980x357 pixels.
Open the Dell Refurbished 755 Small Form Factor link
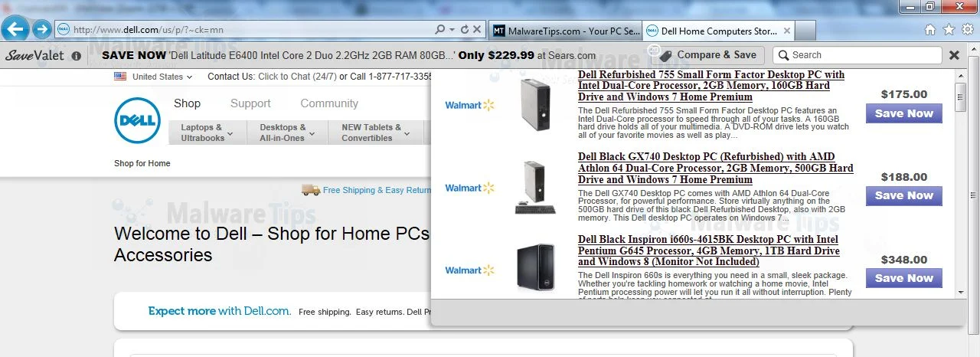click(711, 86)
